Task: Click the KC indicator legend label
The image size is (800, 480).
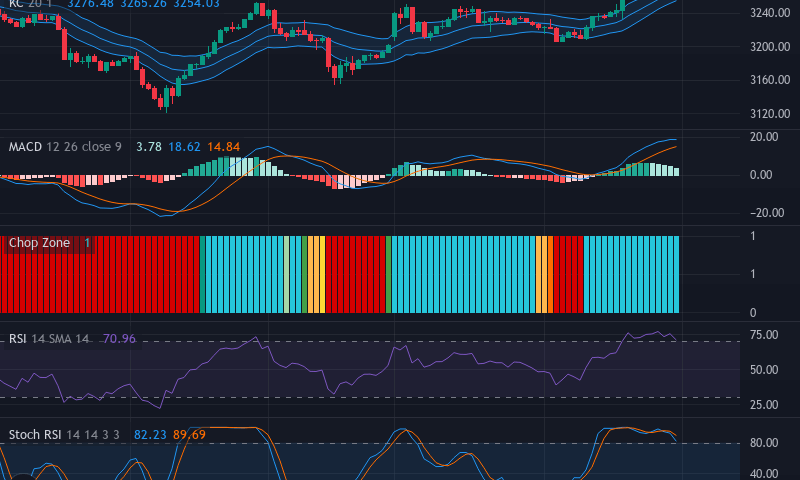Action: (16, 4)
